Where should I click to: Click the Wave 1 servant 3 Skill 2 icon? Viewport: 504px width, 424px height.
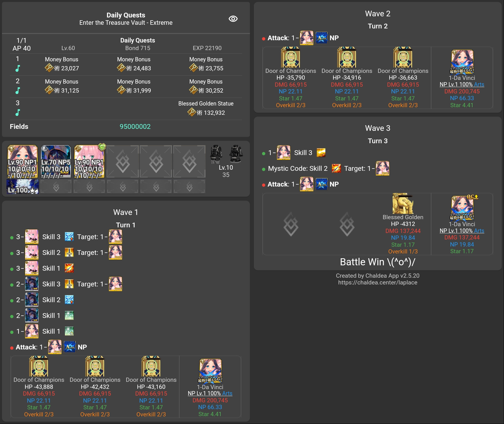tap(69, 253)
